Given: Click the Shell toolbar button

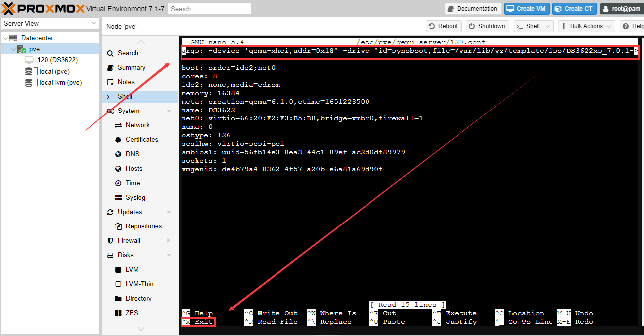Looking at the screenshot, I should point(528,26).
